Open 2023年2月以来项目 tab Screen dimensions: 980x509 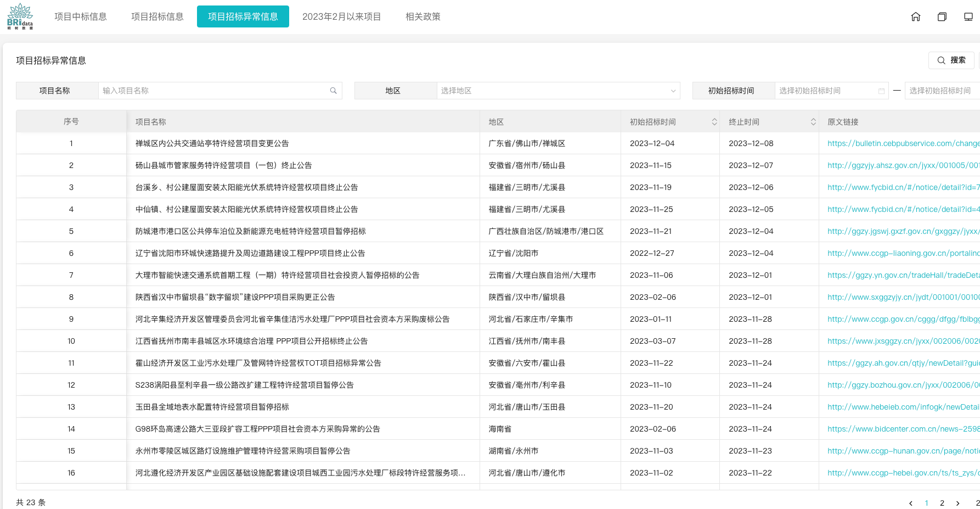point(342,16)
